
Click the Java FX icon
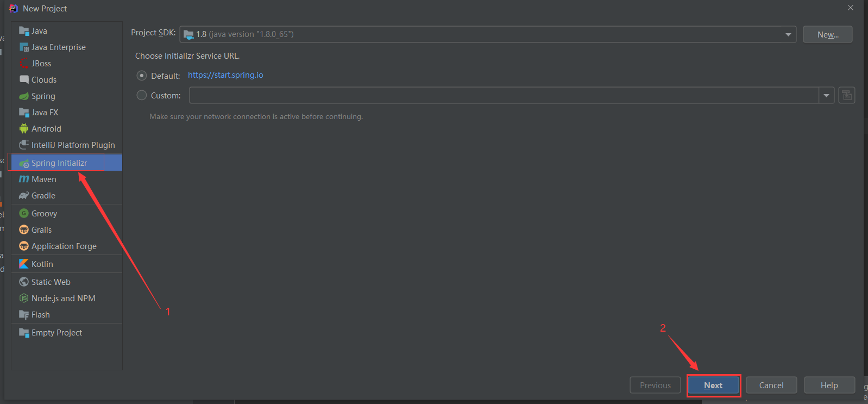[24, 113]
